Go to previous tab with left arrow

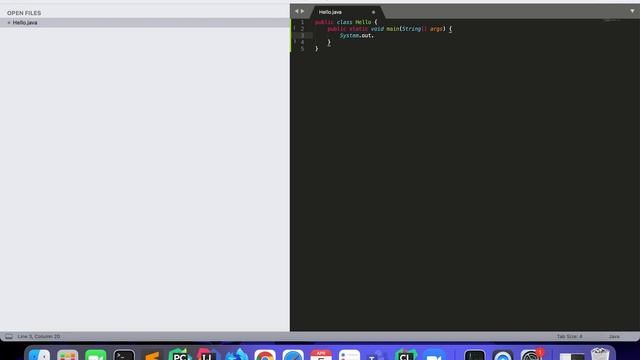(x=297, y=11)
